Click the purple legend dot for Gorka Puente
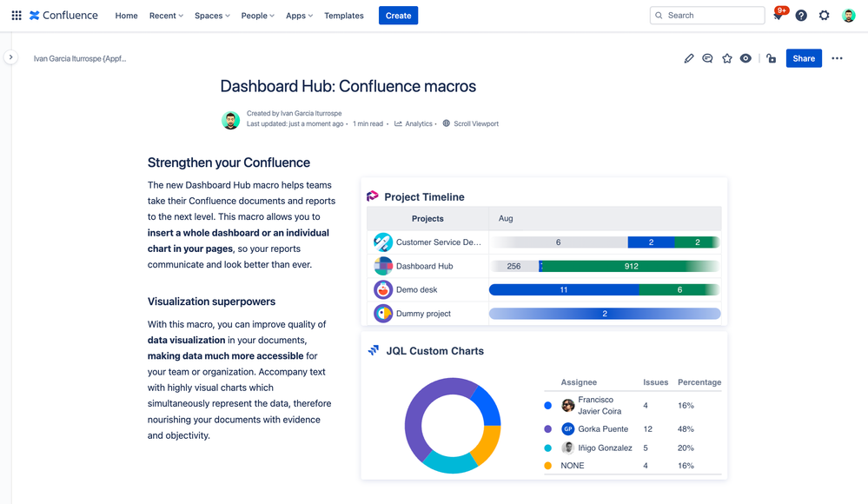The image size is (868, 504). 548,428
